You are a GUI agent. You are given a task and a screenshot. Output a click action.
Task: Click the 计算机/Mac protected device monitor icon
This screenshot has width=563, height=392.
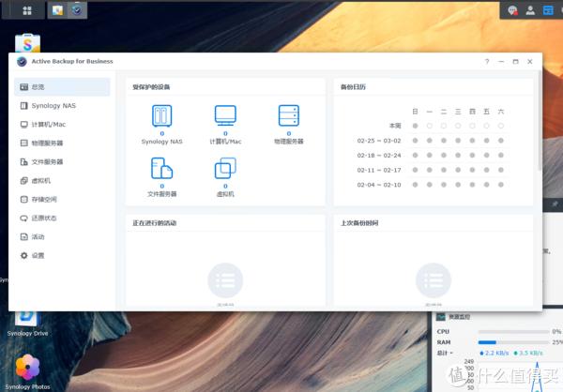click(x=225, y=115)
